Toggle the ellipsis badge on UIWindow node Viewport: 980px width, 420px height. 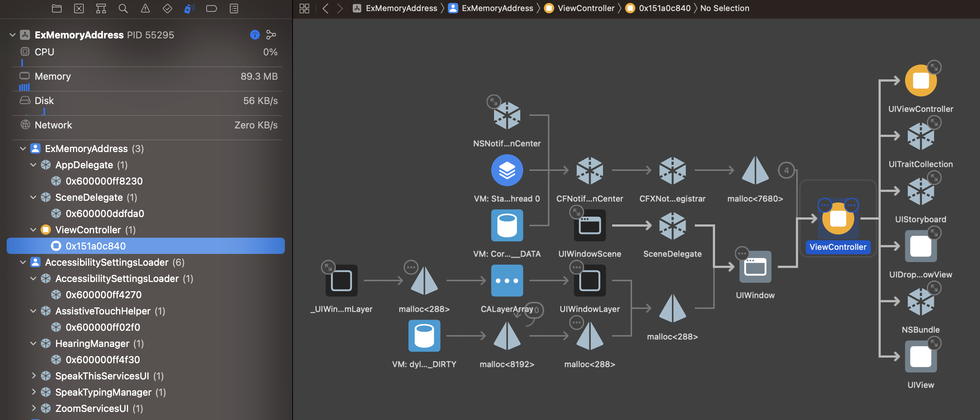[742, 253]
